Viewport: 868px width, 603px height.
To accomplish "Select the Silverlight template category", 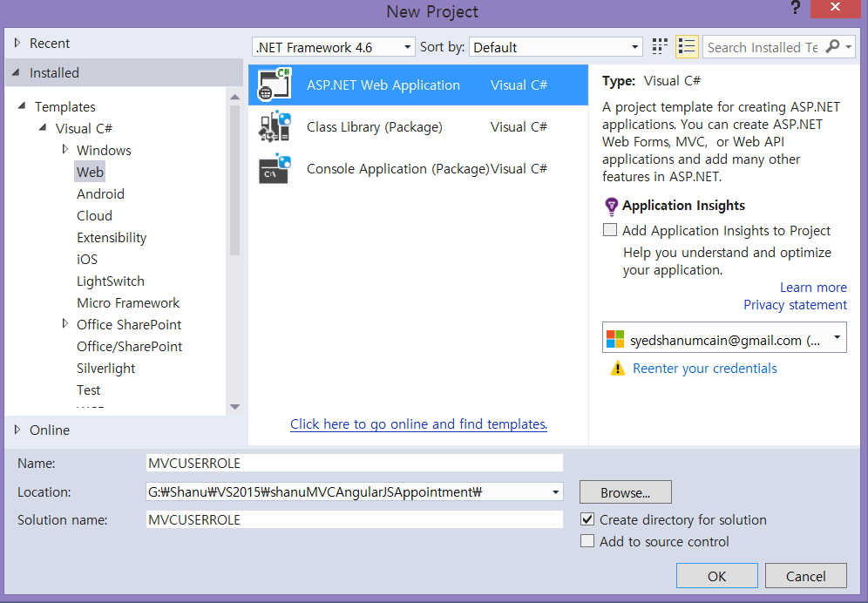I will click(105, 369).
